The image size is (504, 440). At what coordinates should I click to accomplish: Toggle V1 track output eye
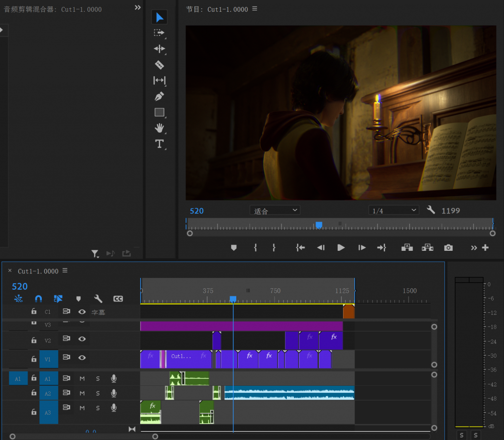pos(82,358)
